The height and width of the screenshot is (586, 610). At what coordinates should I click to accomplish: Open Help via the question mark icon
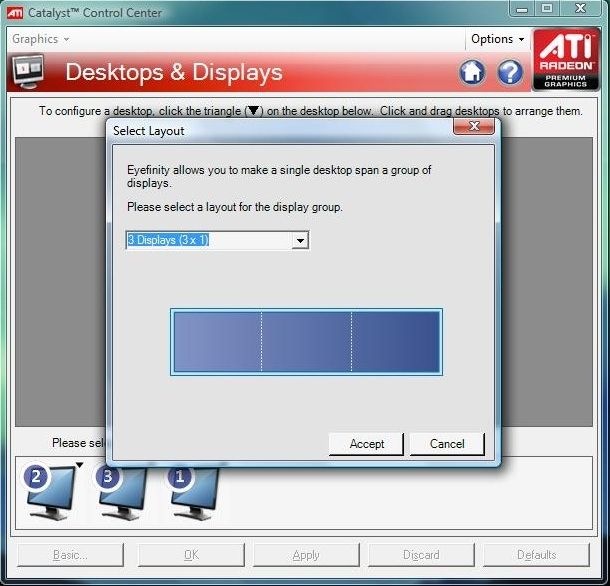click(x=510, y=72)
